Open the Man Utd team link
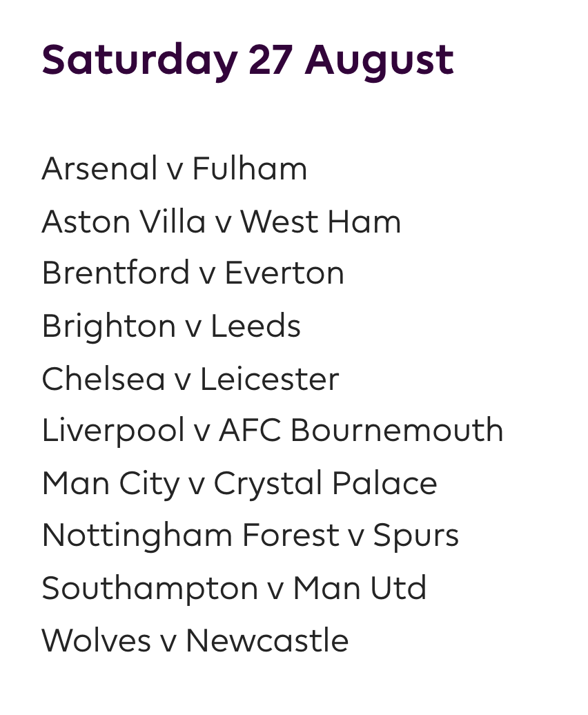This screenshot has width=588, height=715. pos(360,588)
